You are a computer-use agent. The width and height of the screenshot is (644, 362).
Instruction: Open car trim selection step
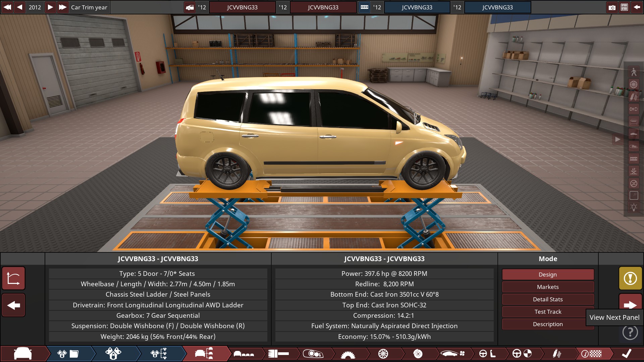[204, 354]
